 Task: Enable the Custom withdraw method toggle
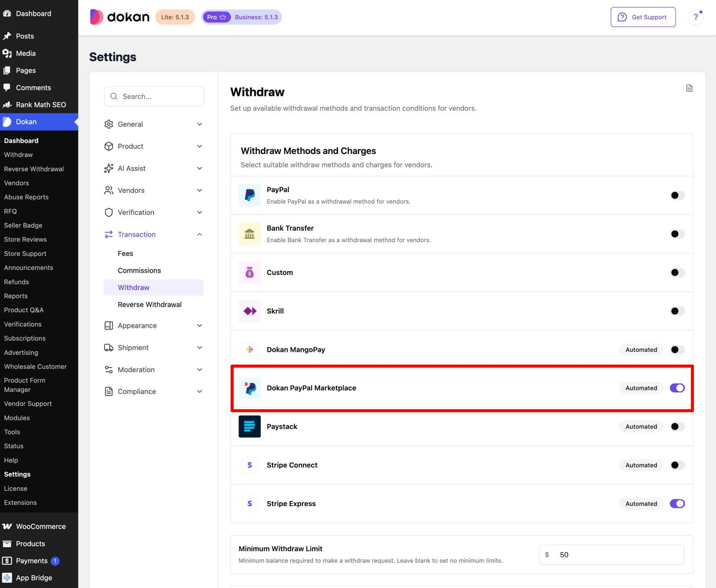pyautogui.click(x=677, y=272)
